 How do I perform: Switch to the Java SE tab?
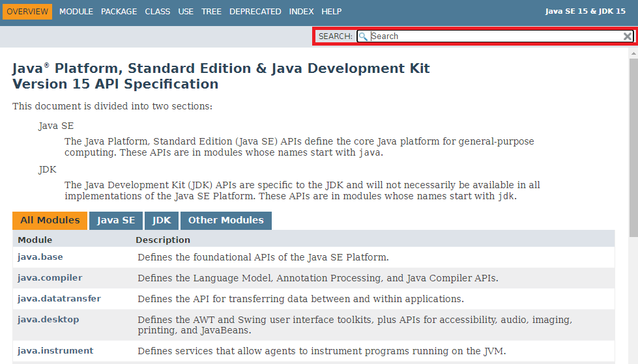(116, 221)
